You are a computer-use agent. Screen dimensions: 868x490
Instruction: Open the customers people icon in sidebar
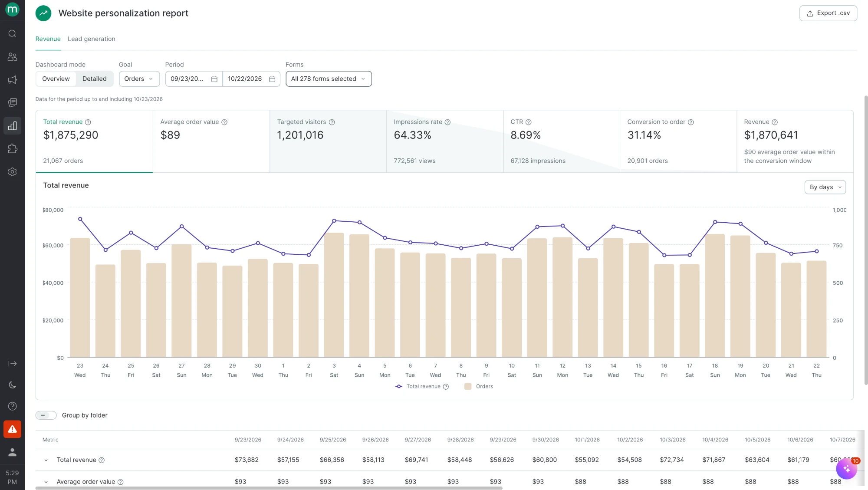pyautogui.click(x=12, y=56)
